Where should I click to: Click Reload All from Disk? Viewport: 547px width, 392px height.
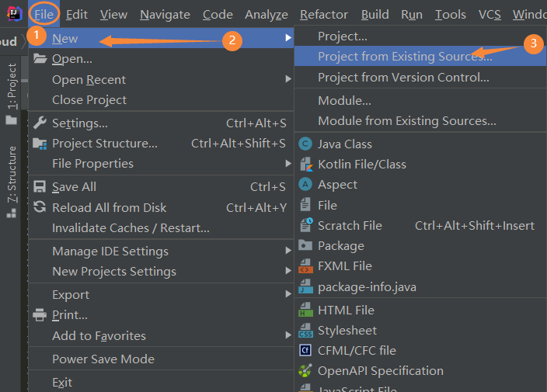[x=109, y=207]
